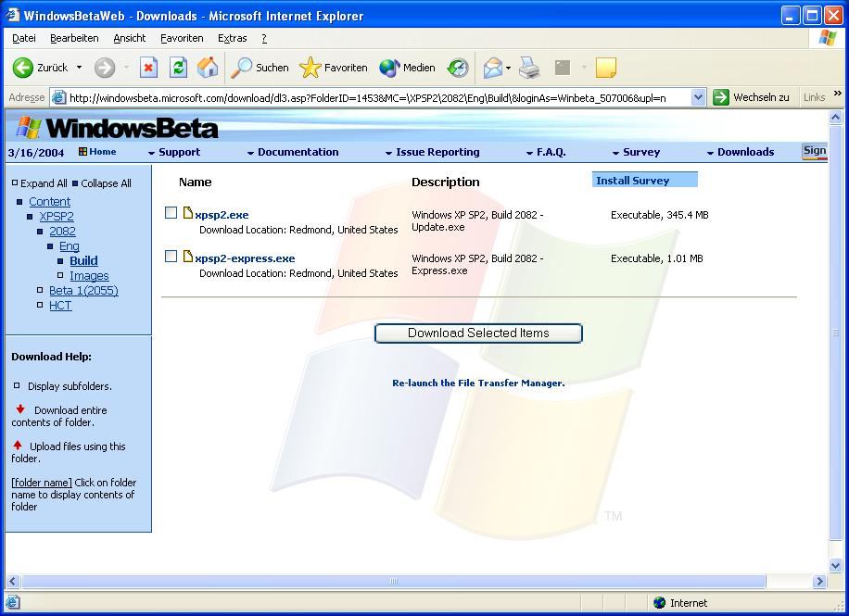Click Re-launch the File Transfer Manager link
This screenshot has height=616, width=849.
pos(478,383)
